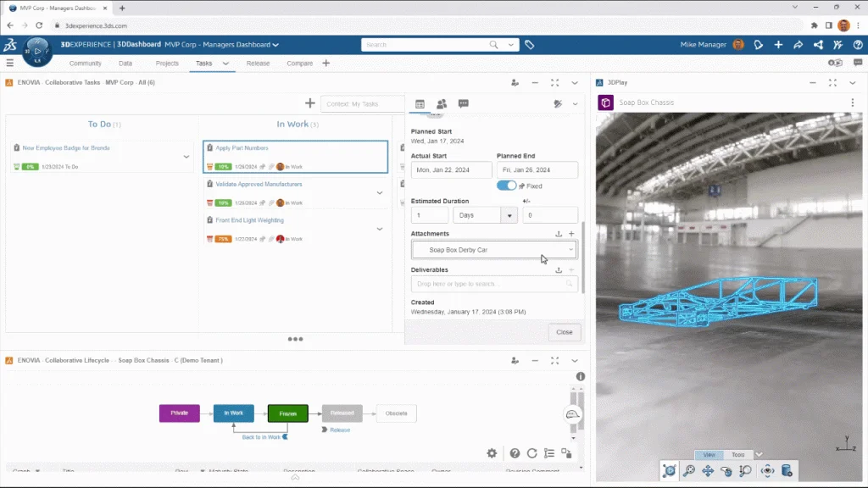Open the share arrow icon in top bar
This screenshot has width=868, height=488.
(x=798, y=45)
